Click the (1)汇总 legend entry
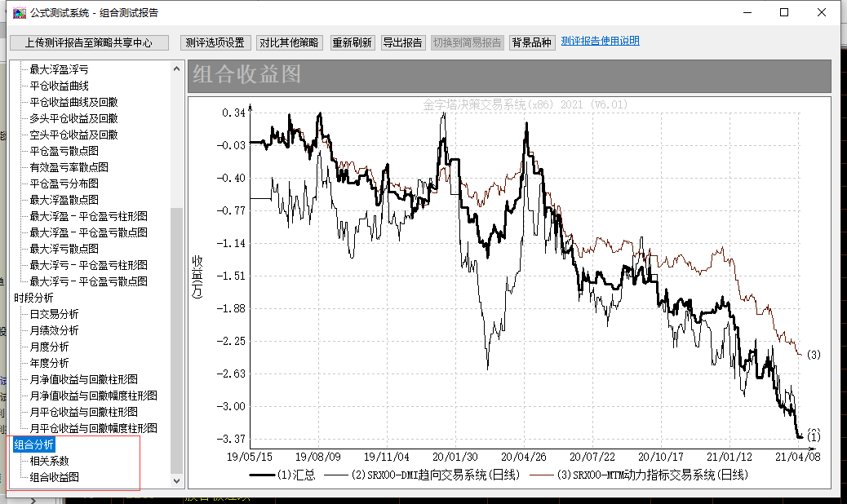Viewport: 847px width, 504px height. click(282, 475)
